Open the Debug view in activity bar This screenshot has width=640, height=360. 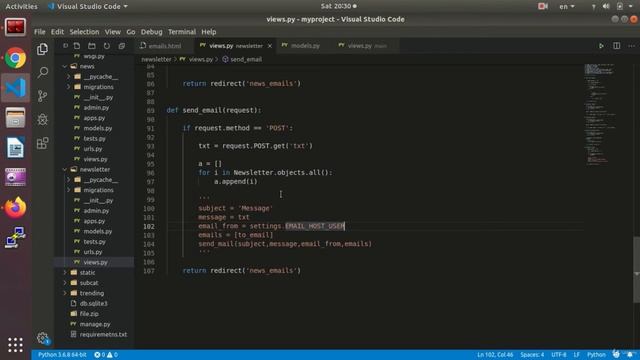click(42, 120)
